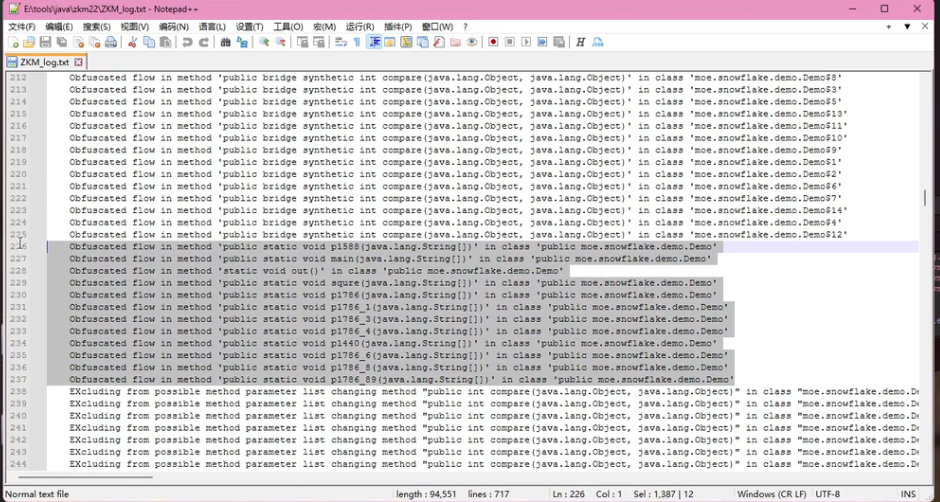940x502 pixels.
Task: Click the Cut scissors icon
Action: [133, 43]
